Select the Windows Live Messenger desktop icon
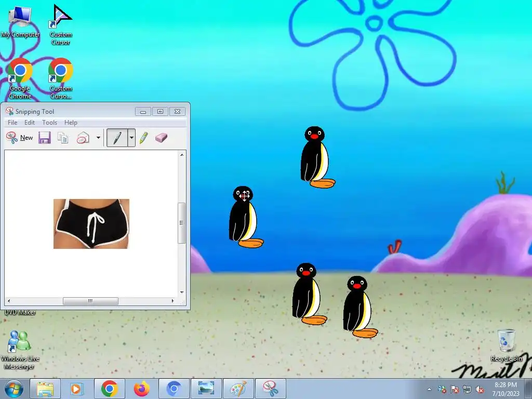This screenshot has width=532, height=399. (x=20, y=350)
